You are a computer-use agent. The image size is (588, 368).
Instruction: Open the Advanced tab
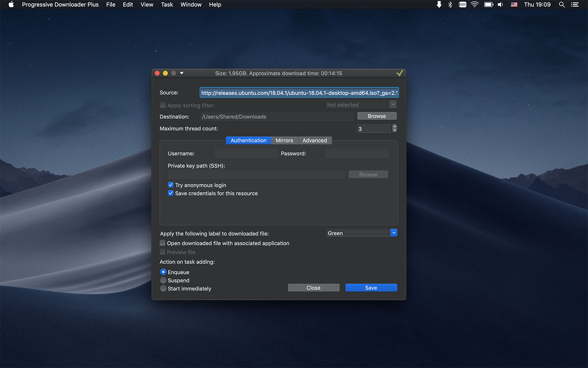click(x=314, y=140)
